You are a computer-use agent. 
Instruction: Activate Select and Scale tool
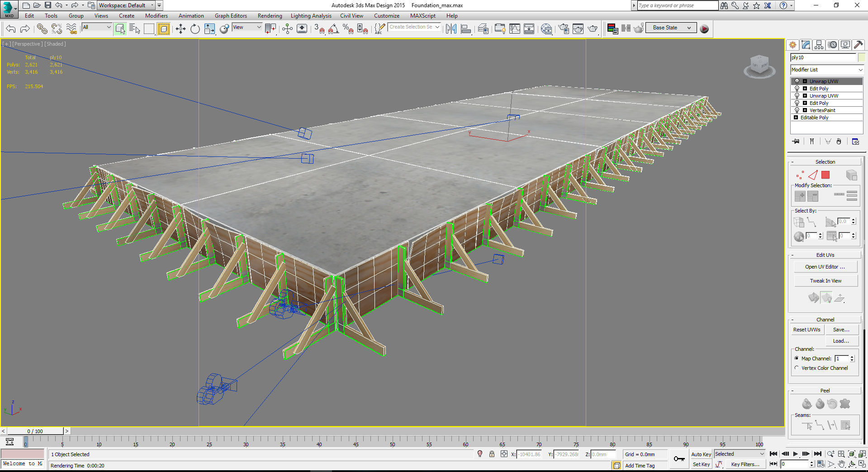coord(209,29)
